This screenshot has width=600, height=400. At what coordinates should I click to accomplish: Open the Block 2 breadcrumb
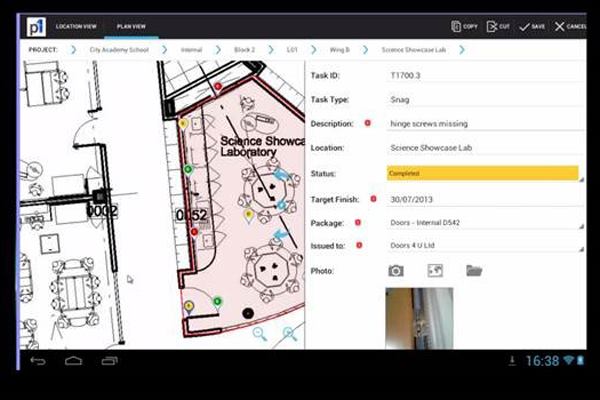point(245,50)
